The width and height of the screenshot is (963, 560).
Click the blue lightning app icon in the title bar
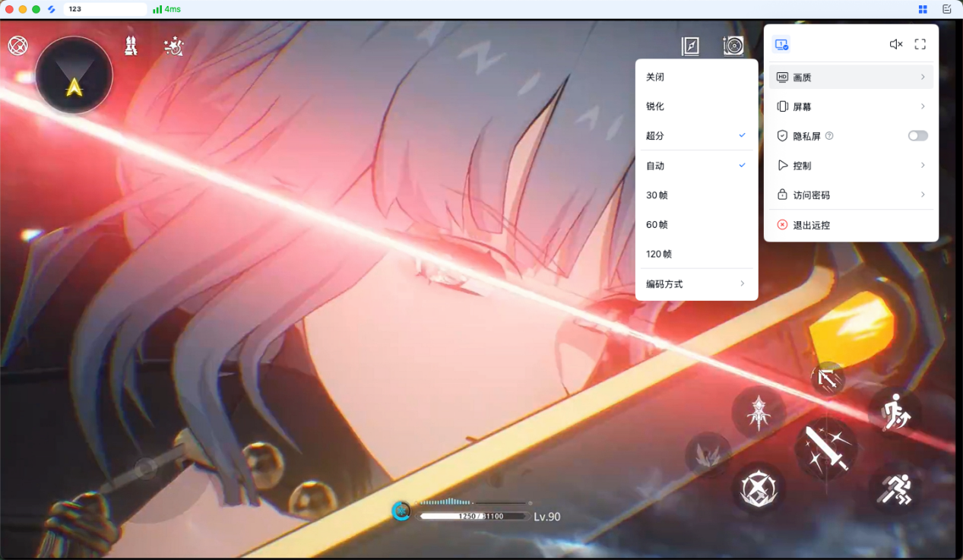point(52,9)
